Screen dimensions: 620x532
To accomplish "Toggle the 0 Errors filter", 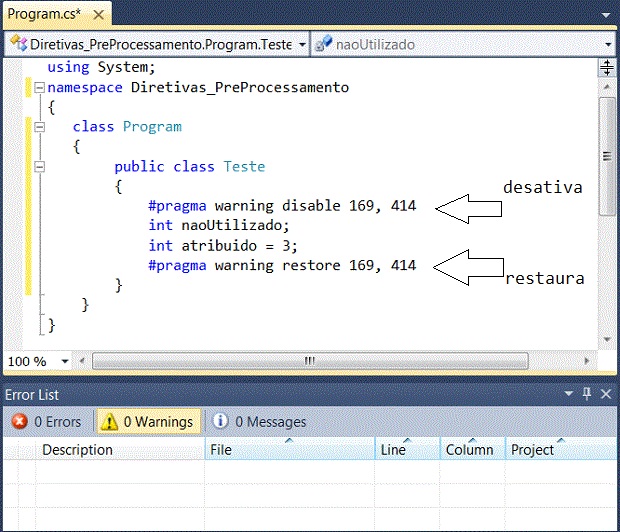I will (x=47, y=422).
